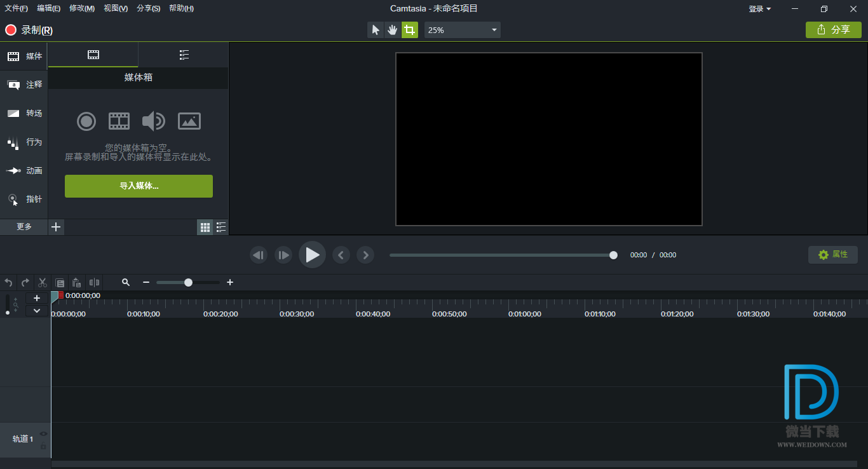
Task: Open the 媒体 media panel
Action: point(24,57)
